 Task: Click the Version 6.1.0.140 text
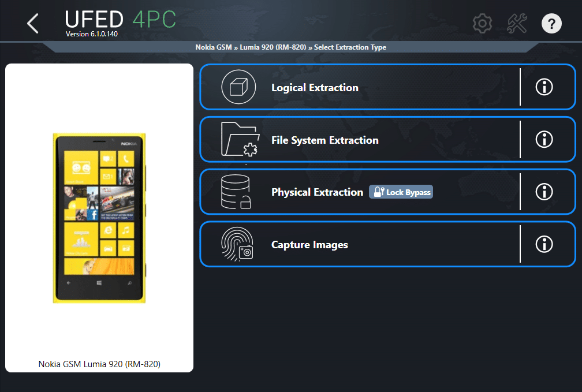(x=92, y=34)
